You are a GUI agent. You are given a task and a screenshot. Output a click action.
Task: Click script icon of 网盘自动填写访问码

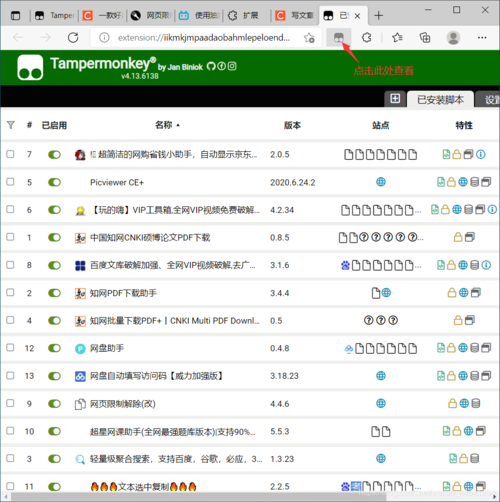click(80, 376)
